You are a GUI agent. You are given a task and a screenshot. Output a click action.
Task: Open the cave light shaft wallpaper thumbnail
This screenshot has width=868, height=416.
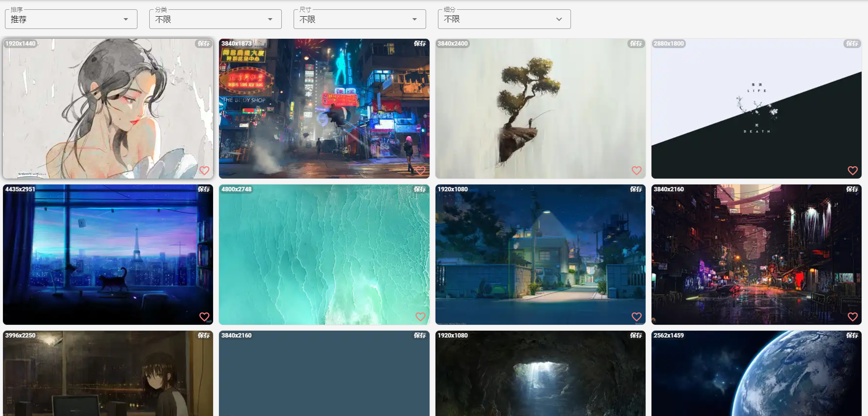click(x=540, y=378)
